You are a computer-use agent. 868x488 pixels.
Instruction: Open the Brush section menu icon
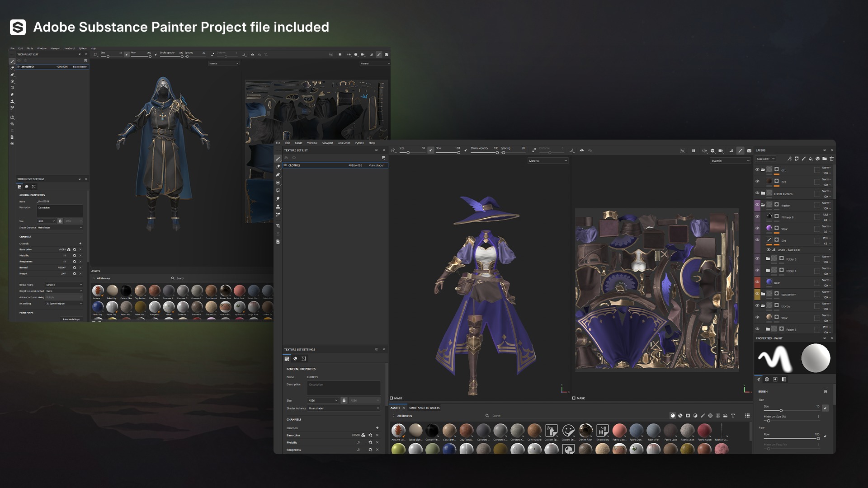[x=825, y=392]
